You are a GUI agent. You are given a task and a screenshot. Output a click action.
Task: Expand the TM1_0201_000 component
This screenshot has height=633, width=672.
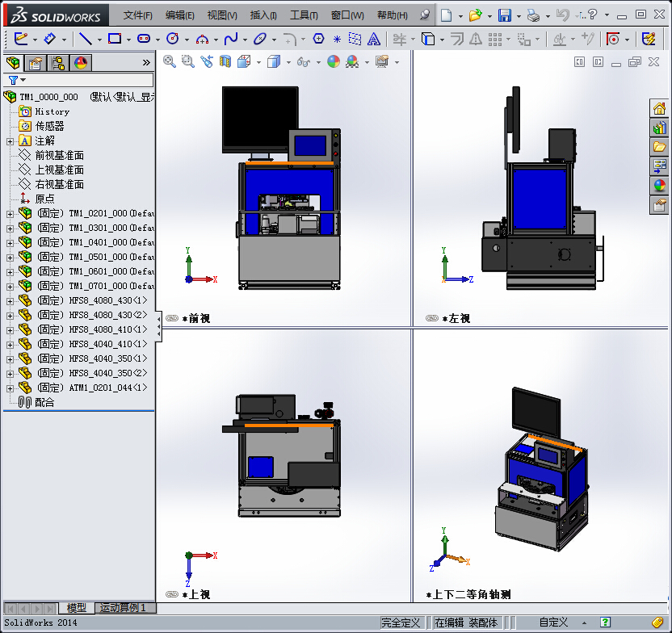point(10,214)
